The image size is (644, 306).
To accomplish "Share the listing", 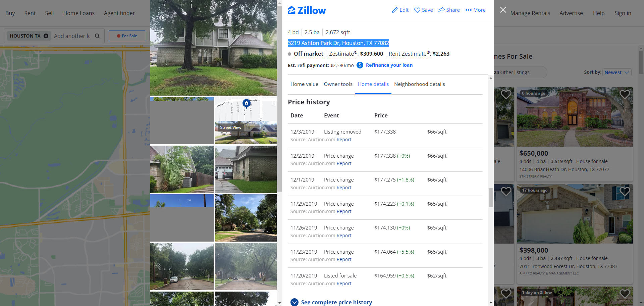I will (449, 10).
